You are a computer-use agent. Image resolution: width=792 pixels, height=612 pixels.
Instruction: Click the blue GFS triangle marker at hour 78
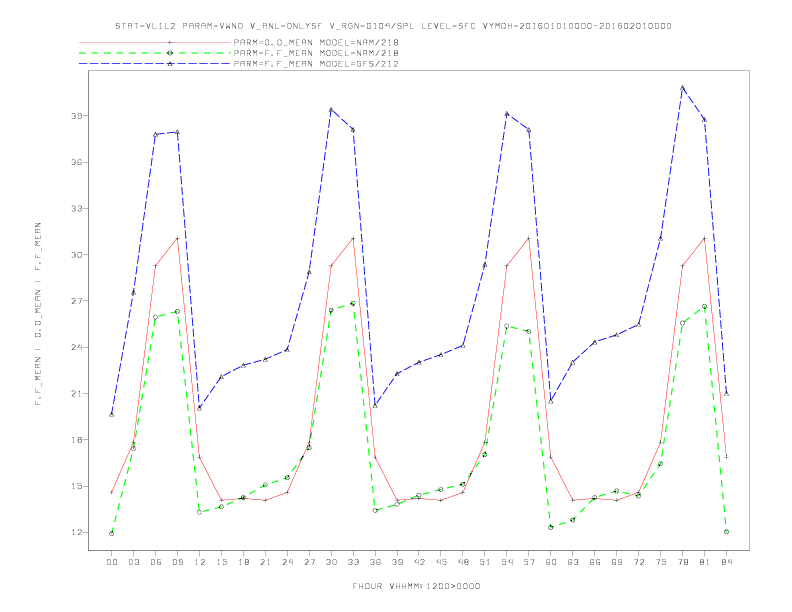coord(682,87)
